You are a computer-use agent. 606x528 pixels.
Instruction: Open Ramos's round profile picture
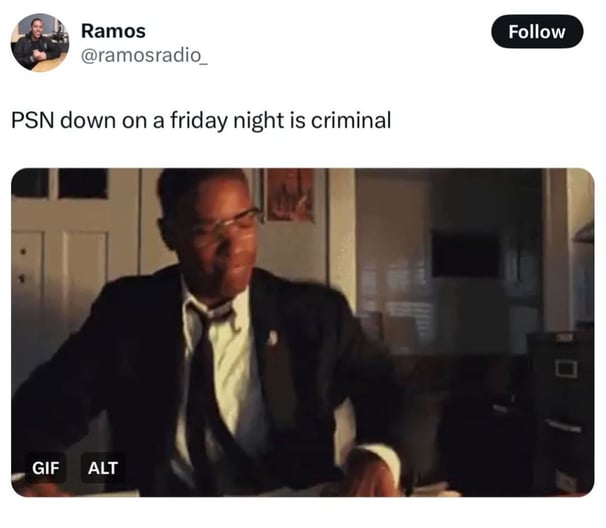pos(40,43)
